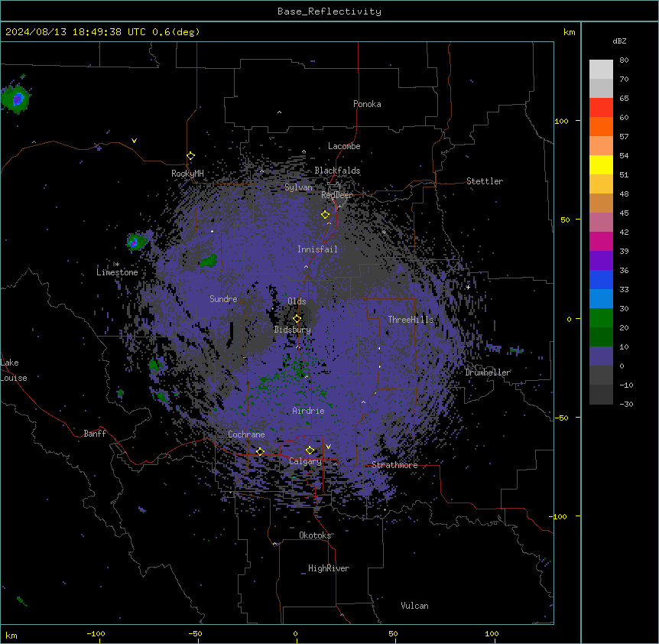This screenshot has width=659, height=644.
Task: Click the Innisfail city label
Action: tap(317, 249)
